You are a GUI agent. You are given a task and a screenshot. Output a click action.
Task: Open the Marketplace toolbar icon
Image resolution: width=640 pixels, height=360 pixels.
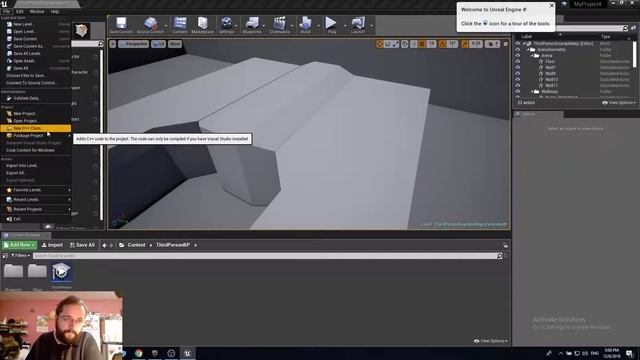(202, 25)
